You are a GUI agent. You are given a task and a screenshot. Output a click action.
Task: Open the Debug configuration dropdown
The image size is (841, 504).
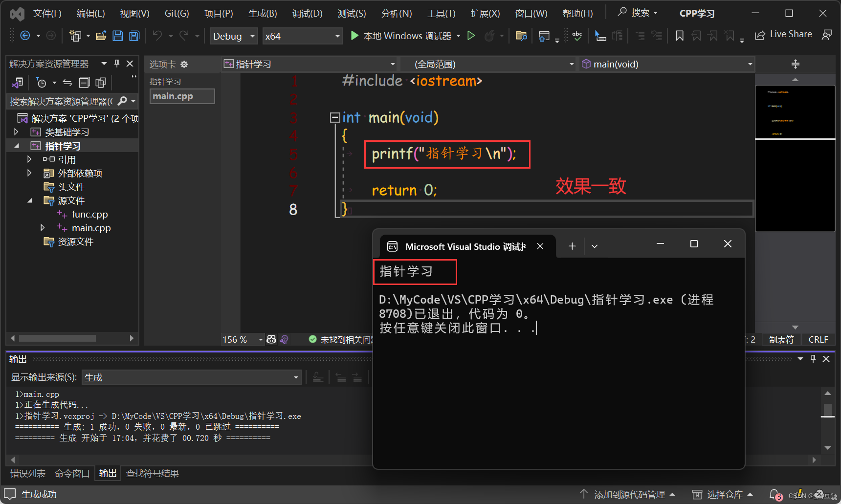pos(234,36)
